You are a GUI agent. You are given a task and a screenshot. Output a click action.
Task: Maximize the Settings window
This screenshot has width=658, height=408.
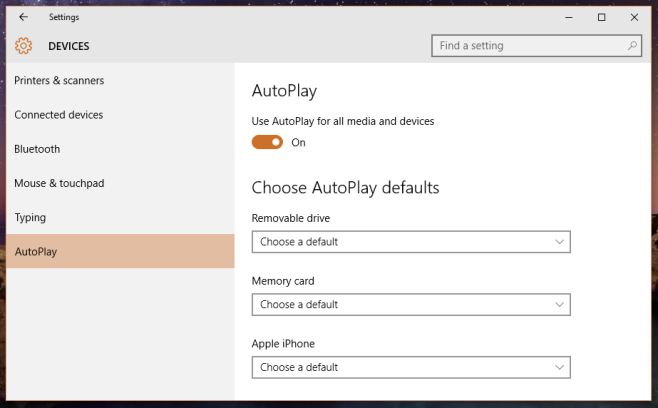point(601,17)
